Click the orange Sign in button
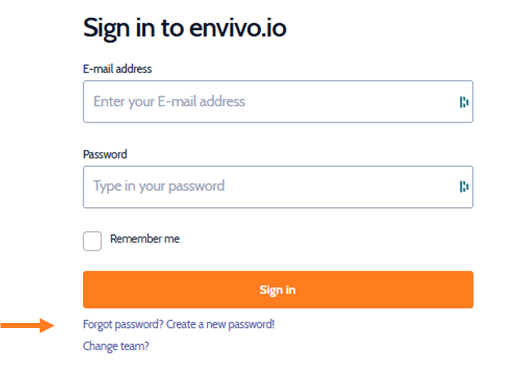The image size is (513, 373). [278, 290]
